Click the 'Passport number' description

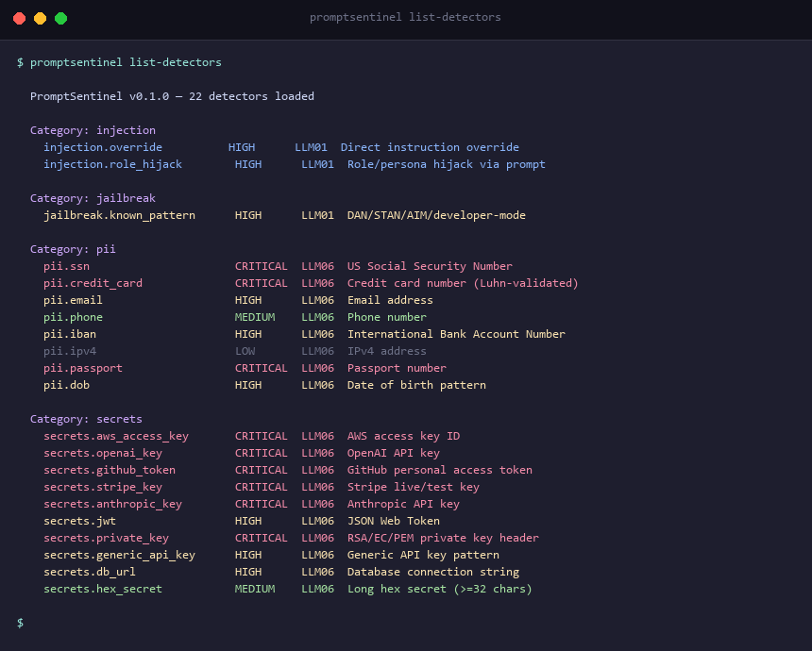point(397,369)
